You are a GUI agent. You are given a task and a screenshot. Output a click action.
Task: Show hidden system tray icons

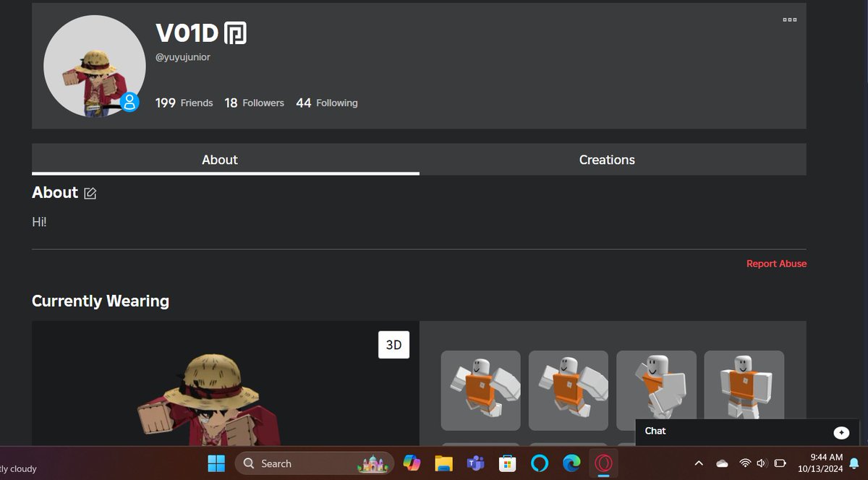click(699, 463)
